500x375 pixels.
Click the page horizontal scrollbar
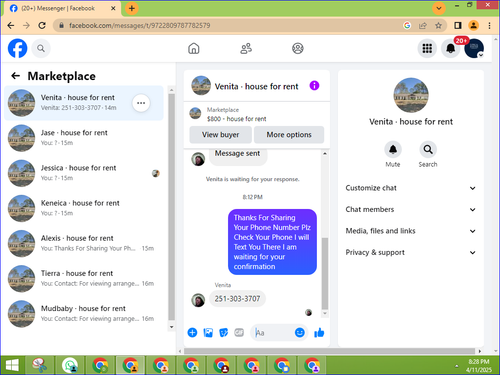click(329, 351)
